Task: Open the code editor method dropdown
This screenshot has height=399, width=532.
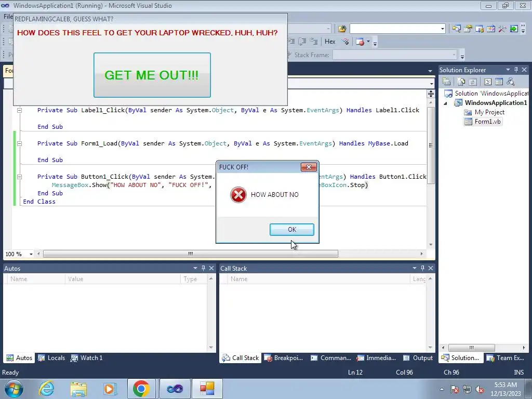Action: click(x=432, y=84)
